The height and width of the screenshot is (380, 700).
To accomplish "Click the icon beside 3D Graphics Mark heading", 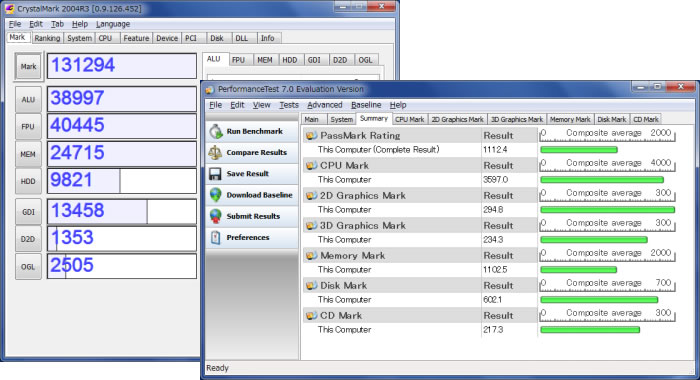I will [311, 225].
